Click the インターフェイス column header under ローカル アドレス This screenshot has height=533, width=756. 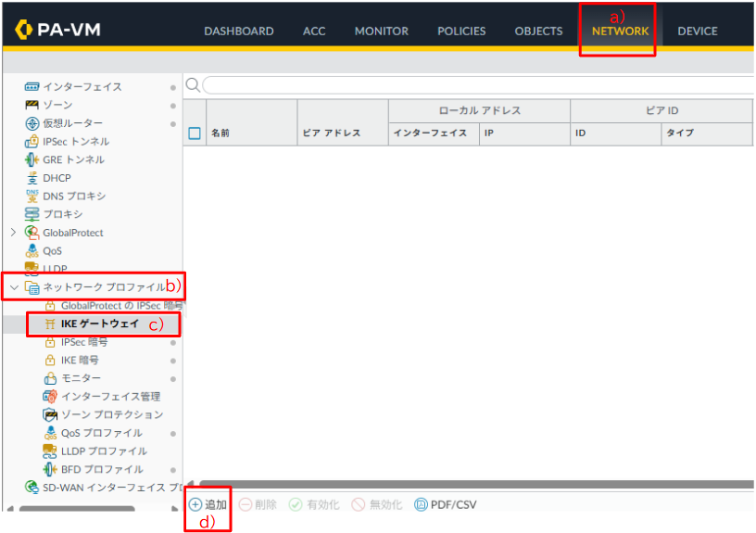[x=434, y=133]
